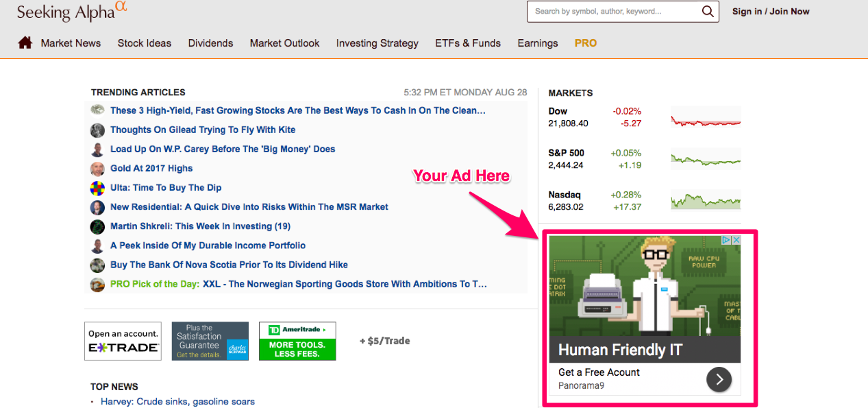This screenshot has width=868, height=408.
Task: Open author avatar beside Gold At 2017 Highs
Action: [x=97, y=169]
